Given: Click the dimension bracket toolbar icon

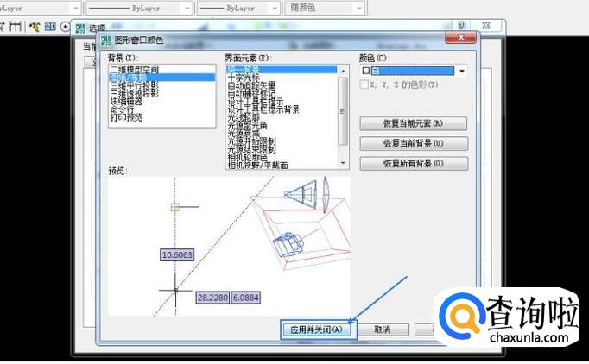Looking at the screenshot, I should 16,26.
